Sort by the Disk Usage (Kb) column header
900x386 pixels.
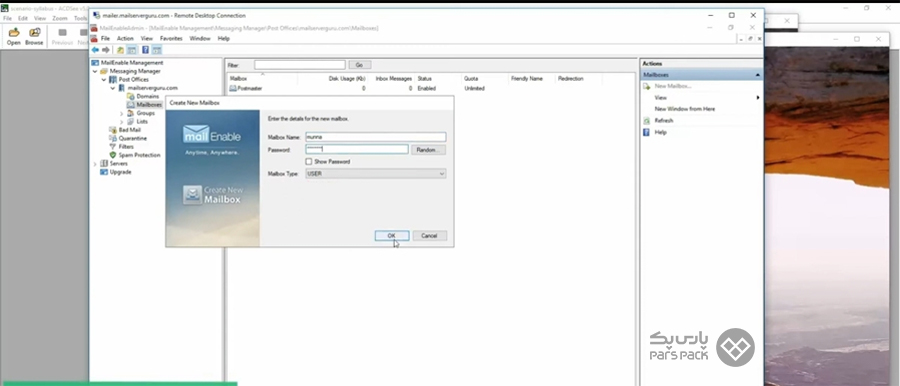point(347,79)
